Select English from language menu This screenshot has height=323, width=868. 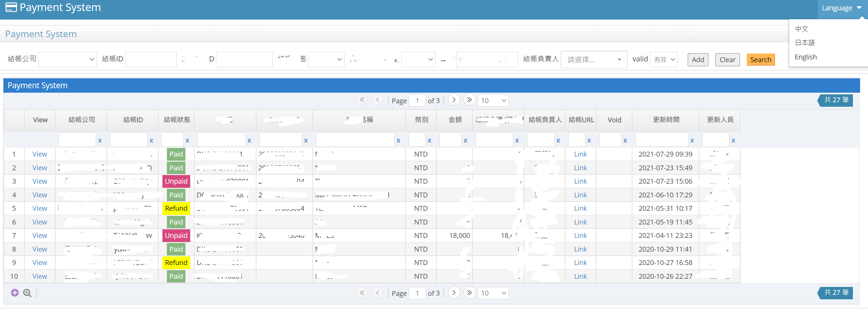coord(806,57)
